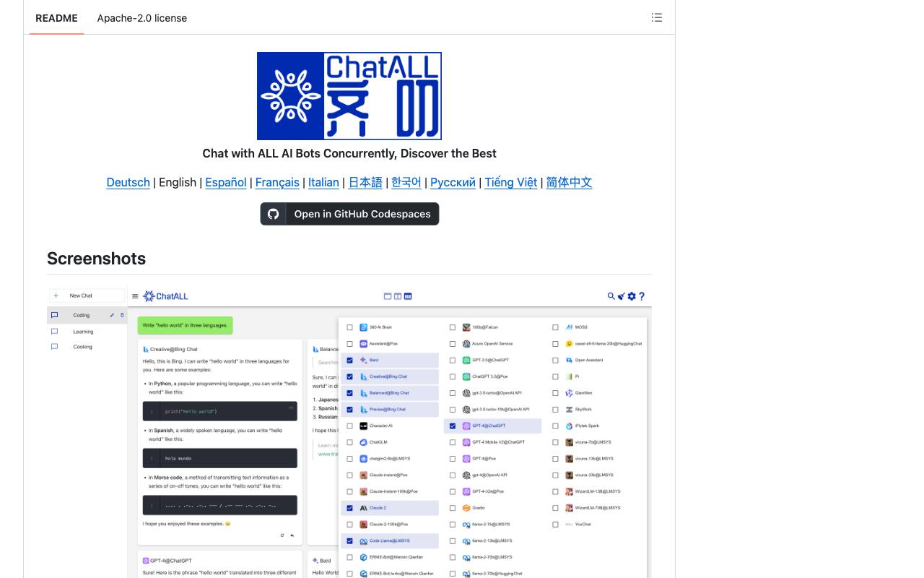Viewport: 924px width, 578px height.
Task: Click the "hola mundo" code block
Action: click(220, 458)
